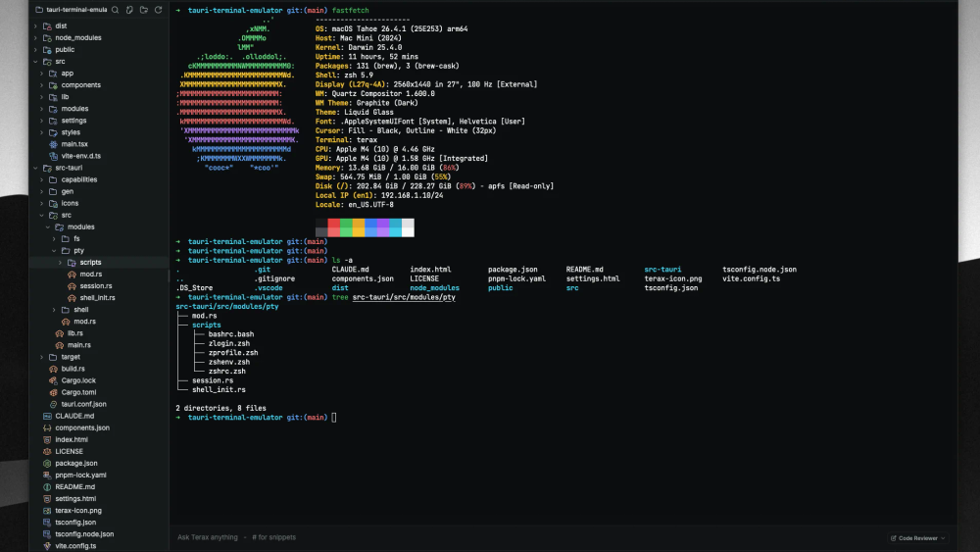Viewport: 980px width, 552px height.
Task: Expand the lib folder chevron
Action: (42, 97)
